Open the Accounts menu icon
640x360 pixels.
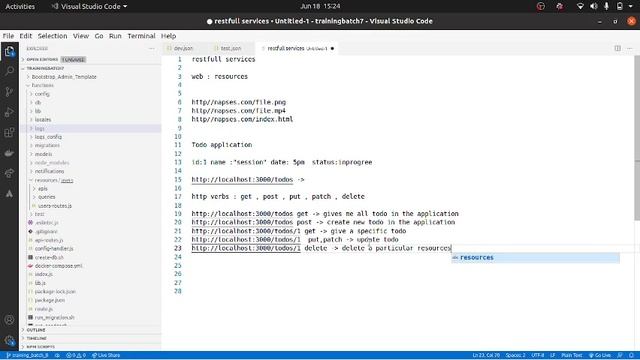9,320
